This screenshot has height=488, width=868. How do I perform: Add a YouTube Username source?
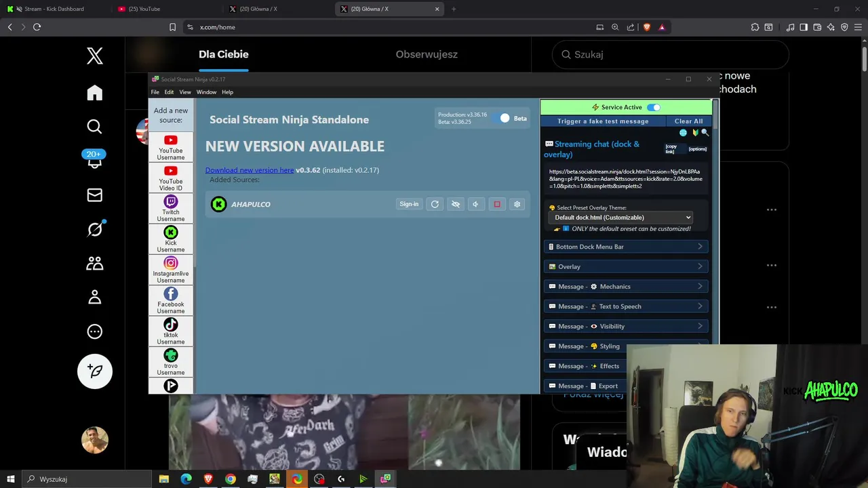click(171, 148)
